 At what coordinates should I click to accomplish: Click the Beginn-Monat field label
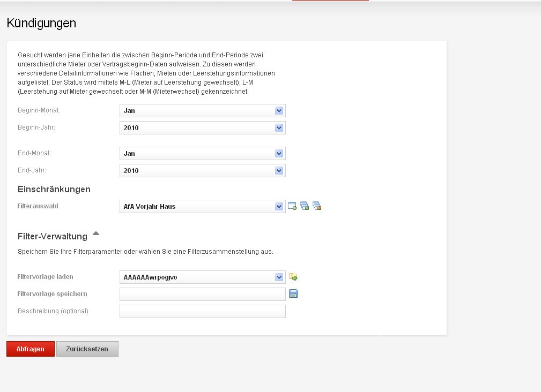pyautogui.click(x=39, y=110)
